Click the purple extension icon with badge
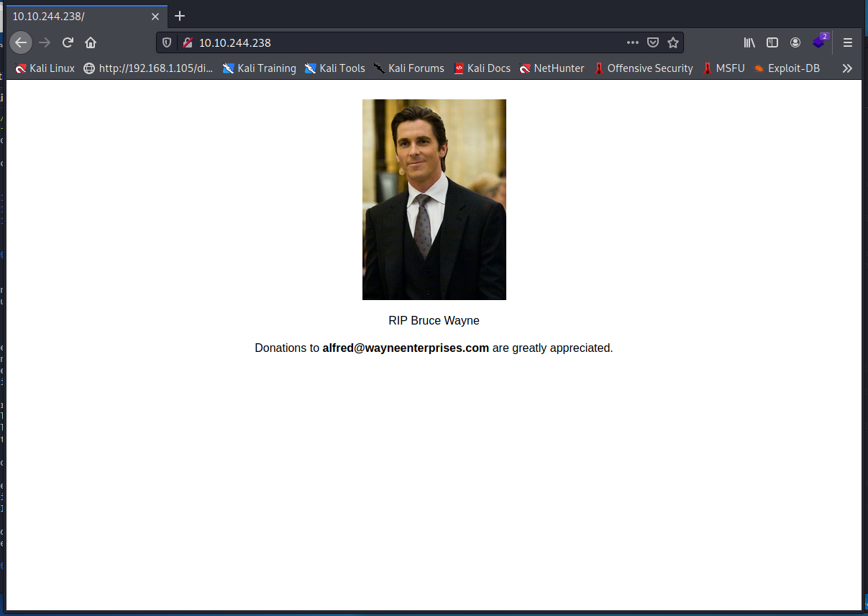The width and height of the screenshot is (868, 616). 818,42
